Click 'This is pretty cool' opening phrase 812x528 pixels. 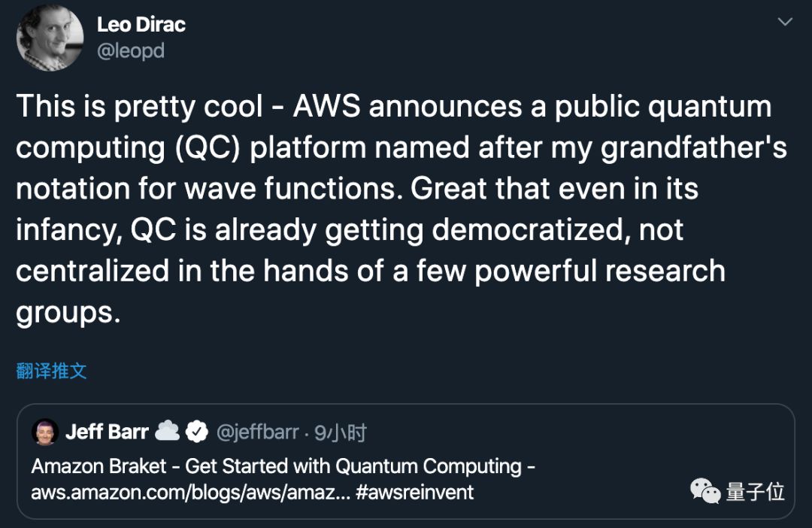(x=140, y=106)
